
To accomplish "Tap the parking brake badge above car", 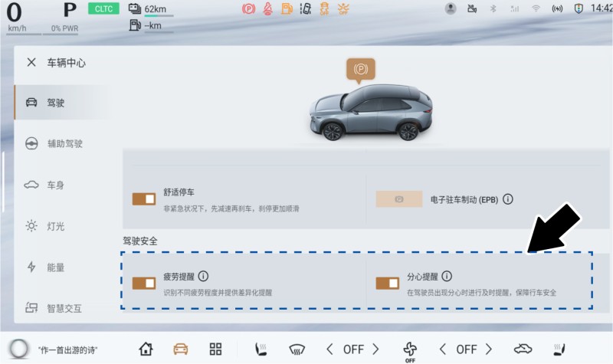I will coord(360,71).
